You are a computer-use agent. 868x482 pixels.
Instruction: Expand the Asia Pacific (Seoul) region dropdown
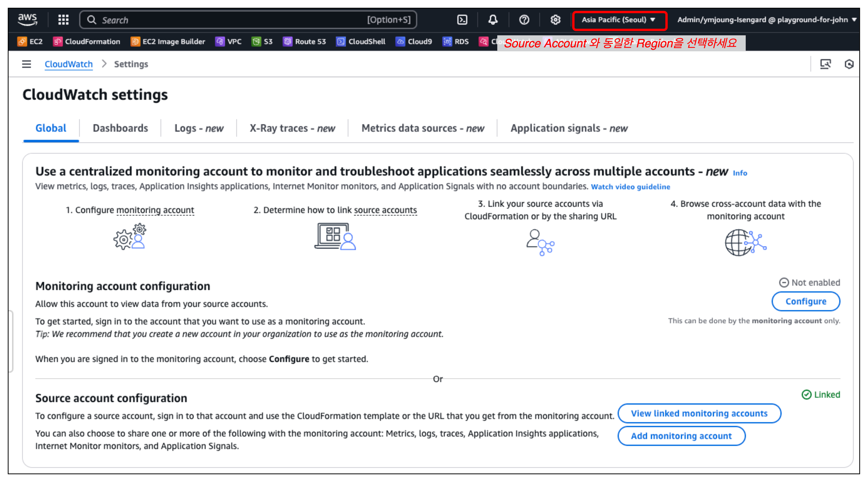click(619, 20)
